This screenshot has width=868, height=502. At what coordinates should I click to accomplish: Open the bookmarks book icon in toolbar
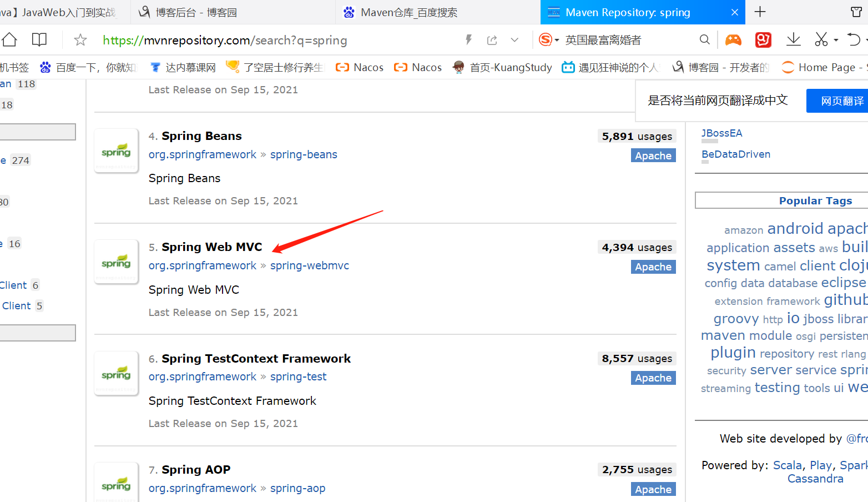[39, 39]
